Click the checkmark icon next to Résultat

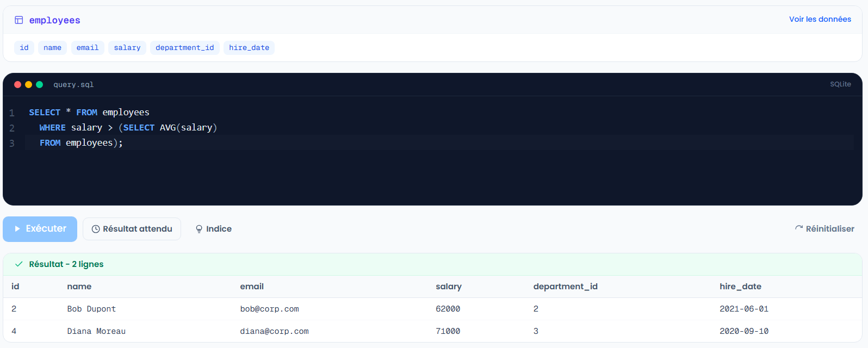tap(19, 264)
